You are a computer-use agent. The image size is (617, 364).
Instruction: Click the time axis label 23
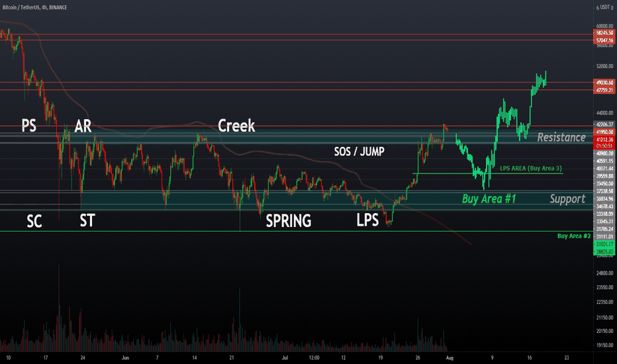[567, 357]
